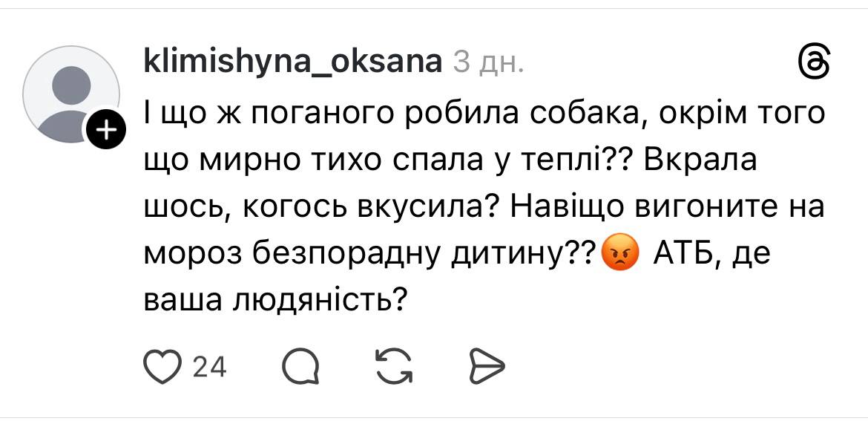The width and height of the screenshot is (868, 427).
Task: Click the text "Навіщо вигоните на"
Action: [x=666, y=208]
